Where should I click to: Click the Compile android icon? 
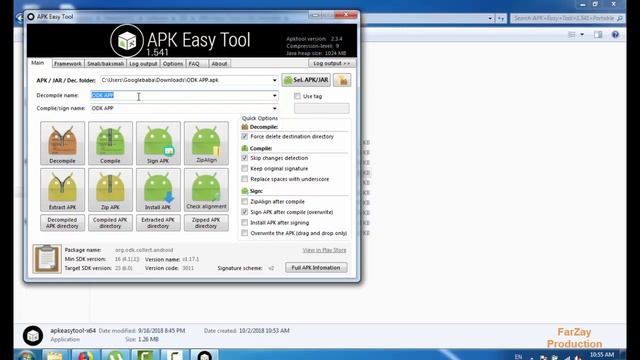click(x=110, y=143)
